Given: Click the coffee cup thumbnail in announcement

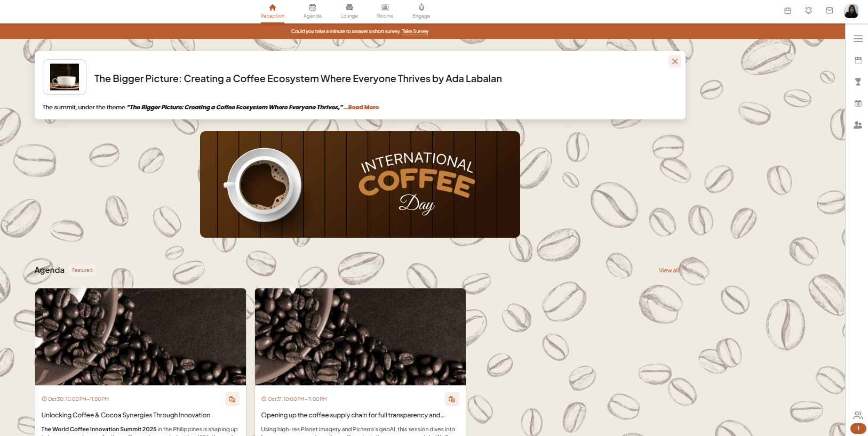Looking at the screenshot, I should click(65, 77).
